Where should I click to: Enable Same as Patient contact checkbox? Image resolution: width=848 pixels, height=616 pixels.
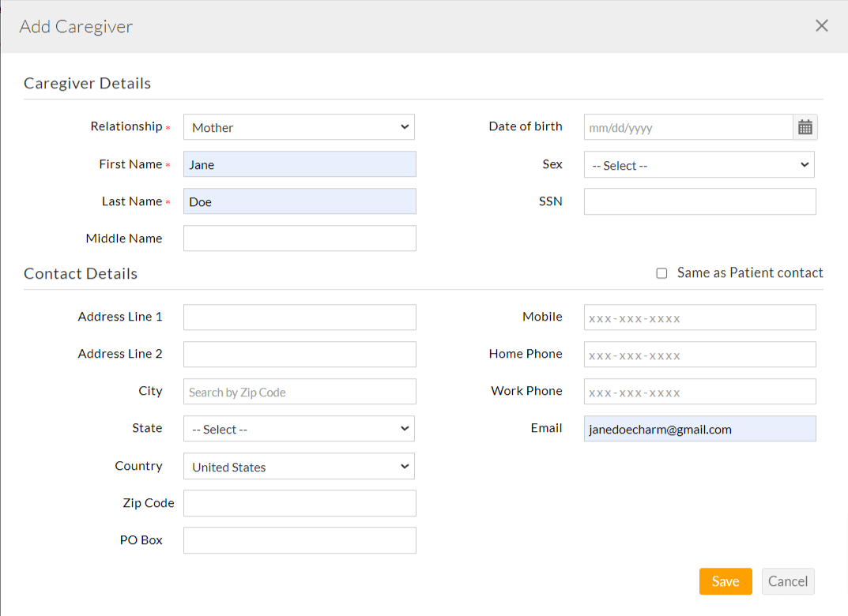click(x=662, y=273)
